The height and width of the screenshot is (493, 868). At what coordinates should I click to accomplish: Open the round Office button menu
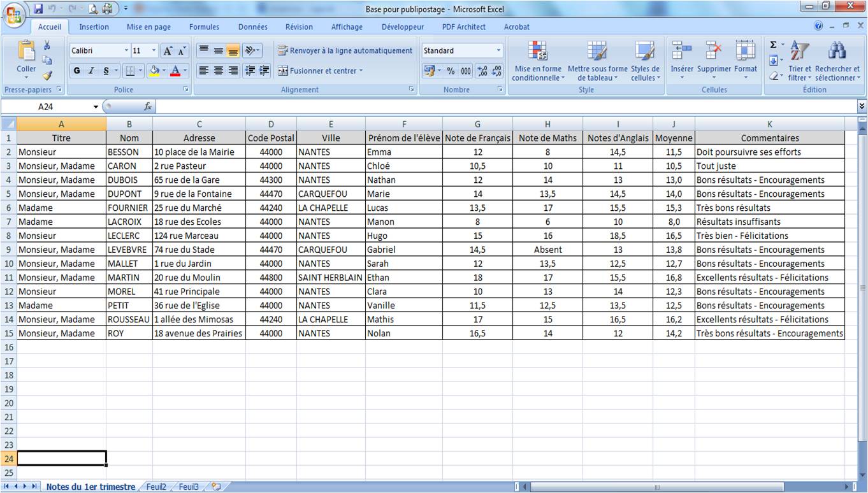point(14,14)
